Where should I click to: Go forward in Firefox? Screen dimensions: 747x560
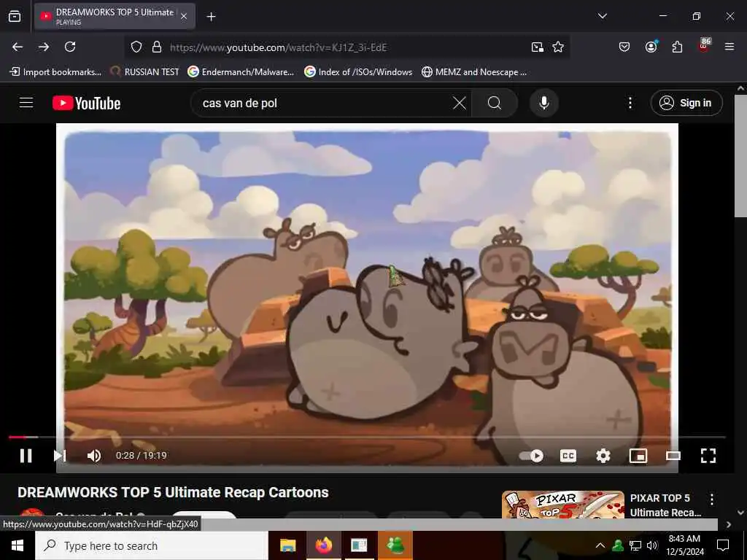click(44, 47)
